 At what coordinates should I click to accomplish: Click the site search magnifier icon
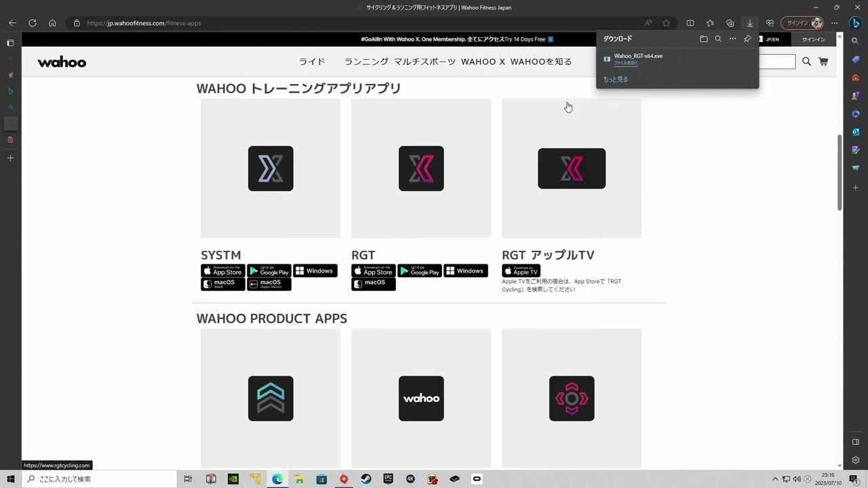click(806, 62)
